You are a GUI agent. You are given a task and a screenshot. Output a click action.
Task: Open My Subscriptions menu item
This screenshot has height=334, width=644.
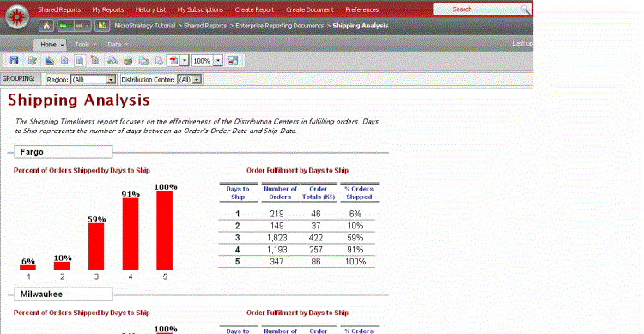200,9
